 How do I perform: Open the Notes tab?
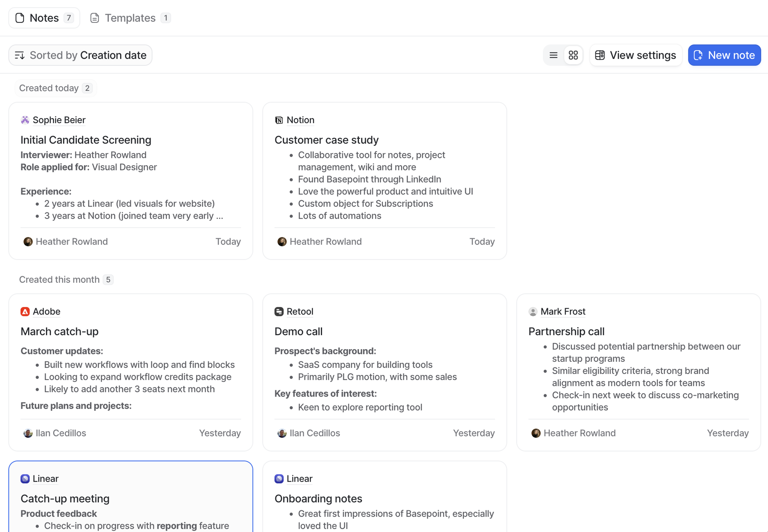click(44, 18)
